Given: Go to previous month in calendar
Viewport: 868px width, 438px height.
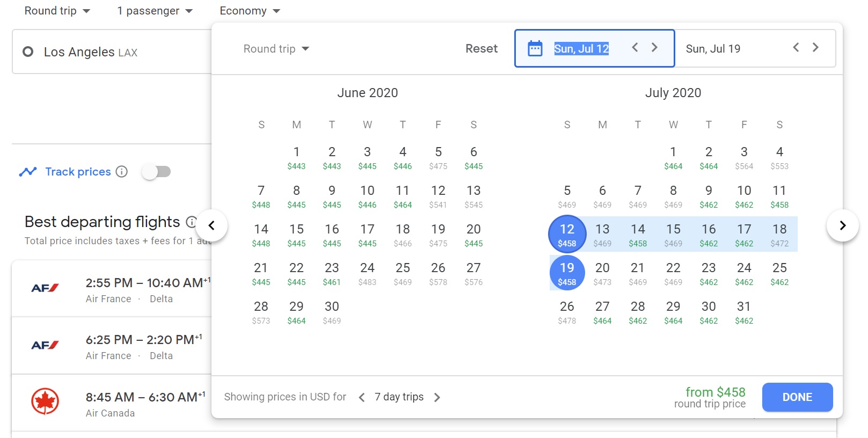Looking at the screenshot, I should tap(211, 225).
